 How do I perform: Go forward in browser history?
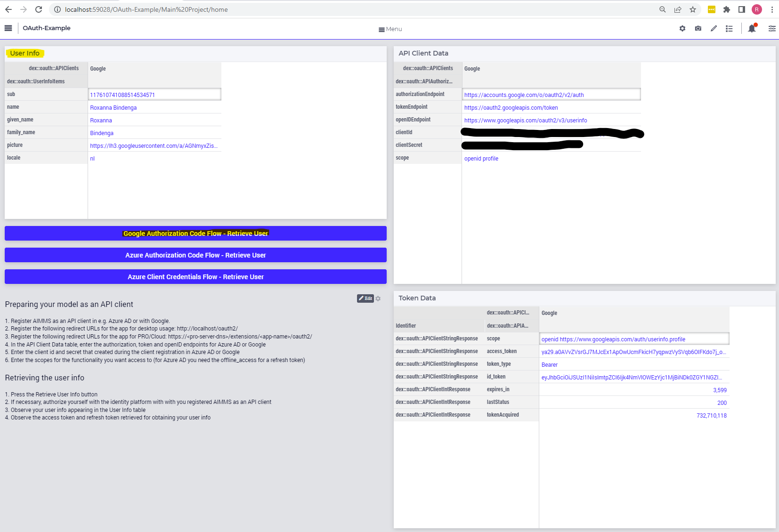(24, 9)
